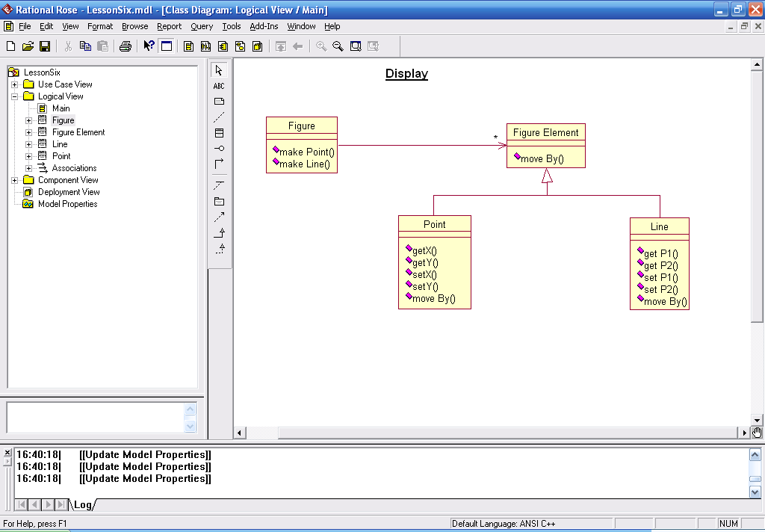Switch to the Log tab
This screenshot has width=765, height=532.
(x=82, y=504)
